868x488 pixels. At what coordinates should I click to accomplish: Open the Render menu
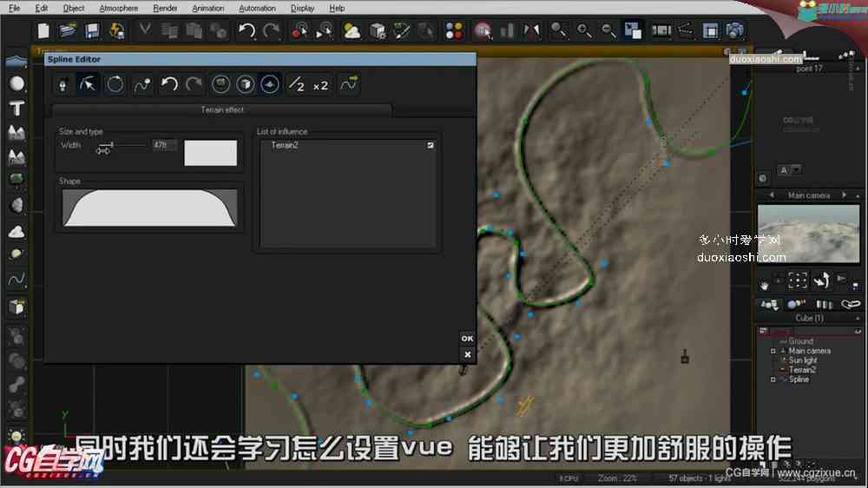[165, 9]
